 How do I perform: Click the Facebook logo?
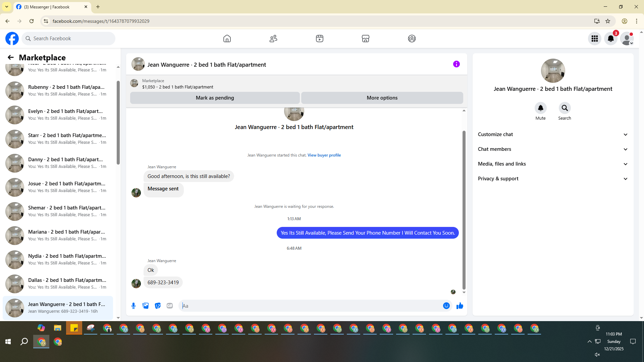pyautogui.click(x=12, y=39)
